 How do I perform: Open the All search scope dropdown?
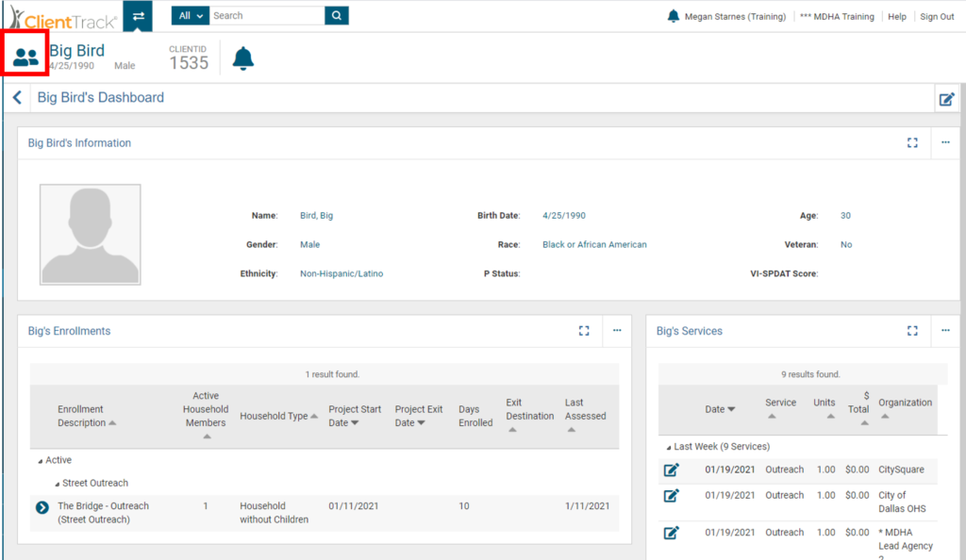(x=191, y=15)
